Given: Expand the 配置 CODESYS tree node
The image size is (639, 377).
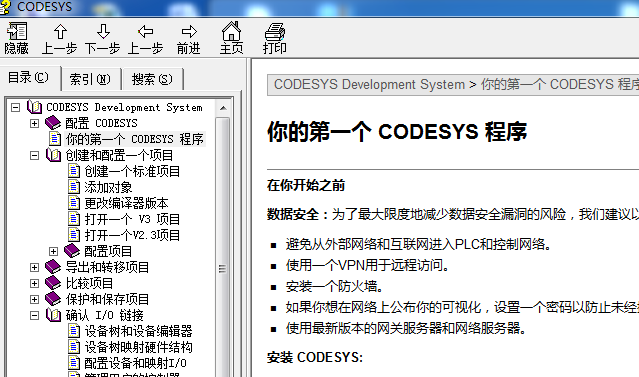Looking at the screenshot, I should coord(34,123).
